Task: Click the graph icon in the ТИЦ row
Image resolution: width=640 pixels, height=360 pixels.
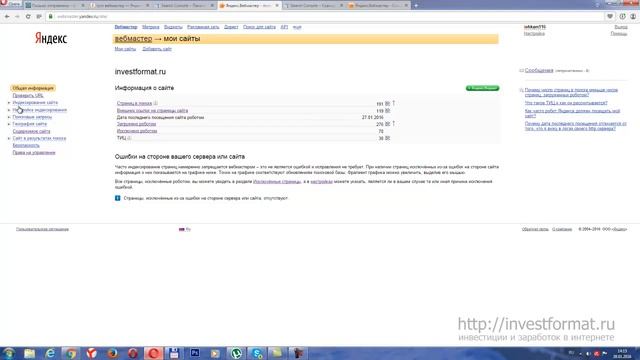Action: [387, 138]
